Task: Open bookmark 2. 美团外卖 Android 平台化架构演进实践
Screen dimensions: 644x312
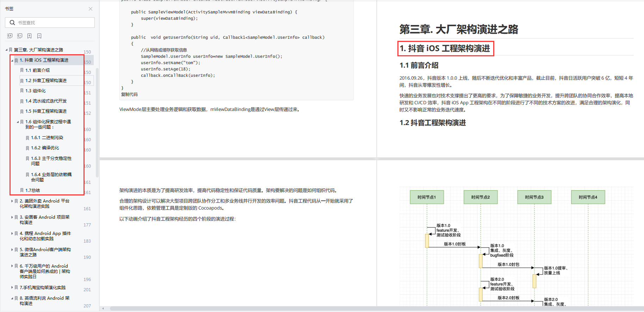Action: coord(44,204)
